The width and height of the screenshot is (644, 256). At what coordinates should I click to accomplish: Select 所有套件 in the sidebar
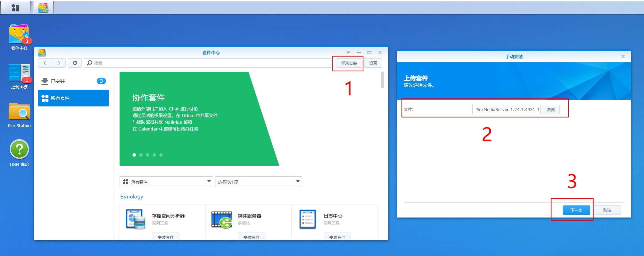pos(73,98)
